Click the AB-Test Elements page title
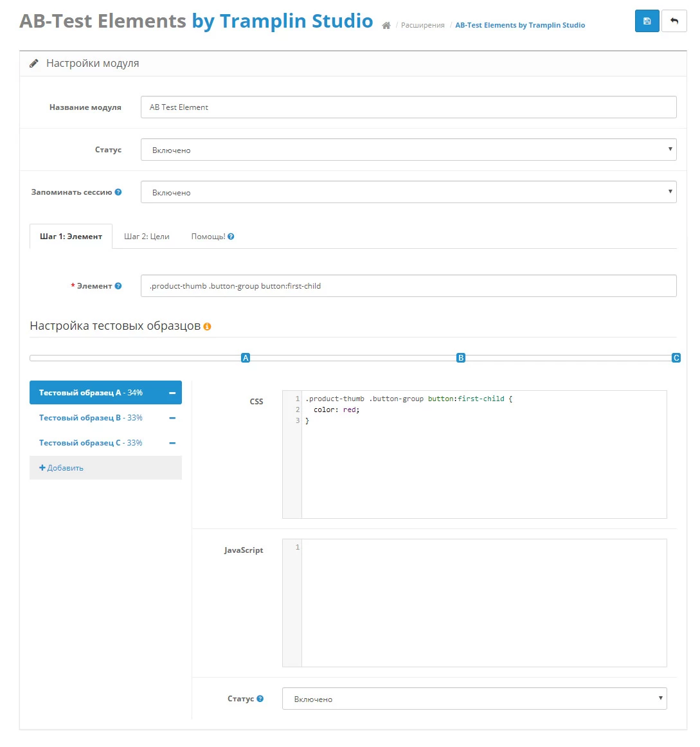 [196, 21]
